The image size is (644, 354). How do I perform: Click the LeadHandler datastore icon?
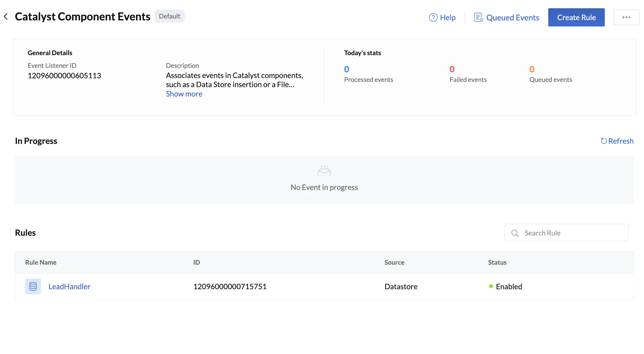[33, 286]
